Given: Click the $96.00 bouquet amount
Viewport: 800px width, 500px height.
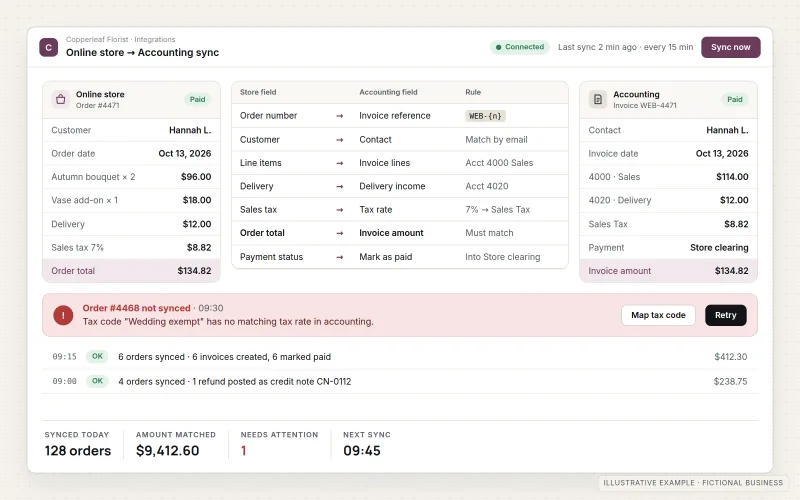Looking at the screenshot, I should [x=196, y=177].
